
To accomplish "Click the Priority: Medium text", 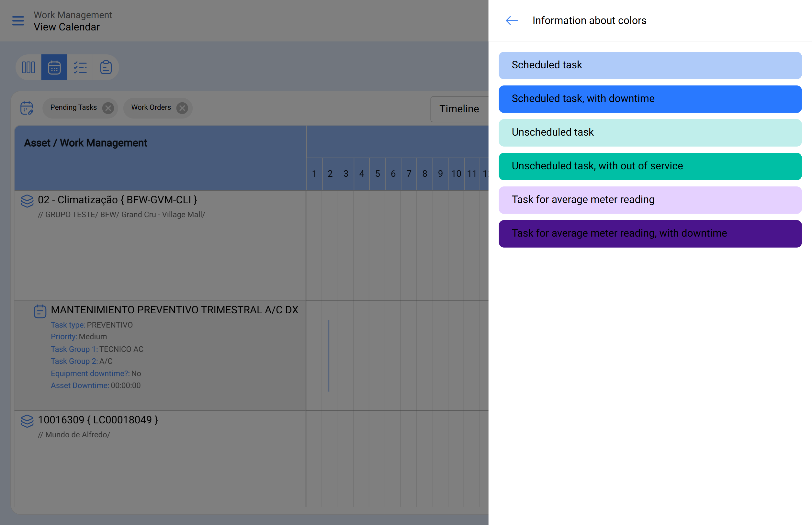I will [x=79, y=337].
